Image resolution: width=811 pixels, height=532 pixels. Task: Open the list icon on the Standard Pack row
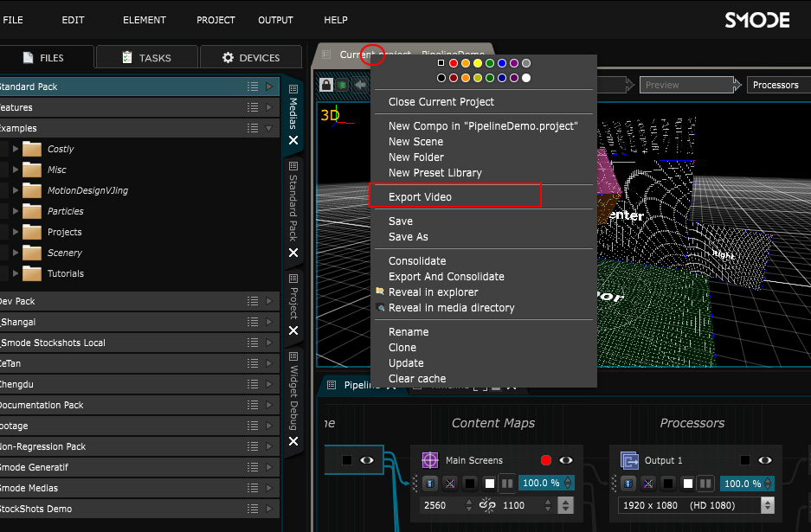pyautogui.click(x=253, y=87)
